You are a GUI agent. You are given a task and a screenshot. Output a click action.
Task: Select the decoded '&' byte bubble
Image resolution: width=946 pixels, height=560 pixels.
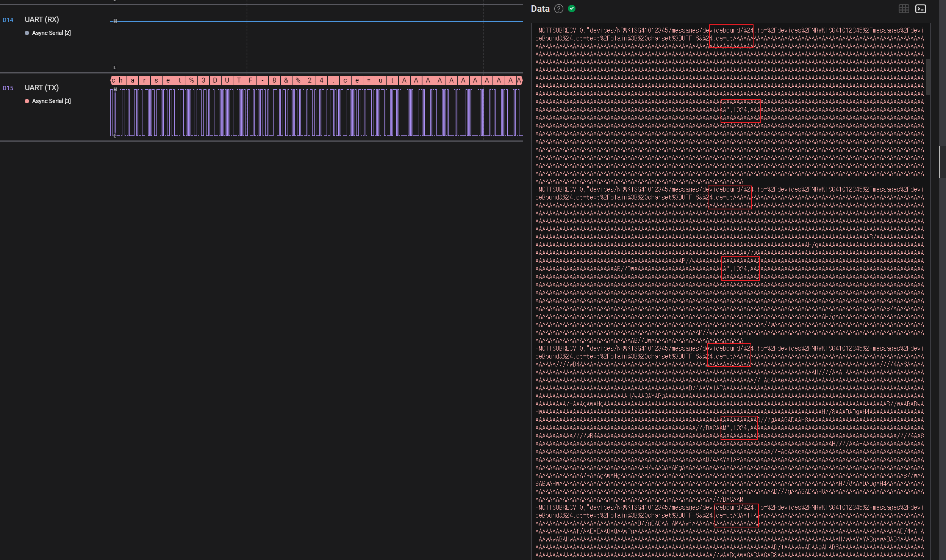tap(286, 80)
